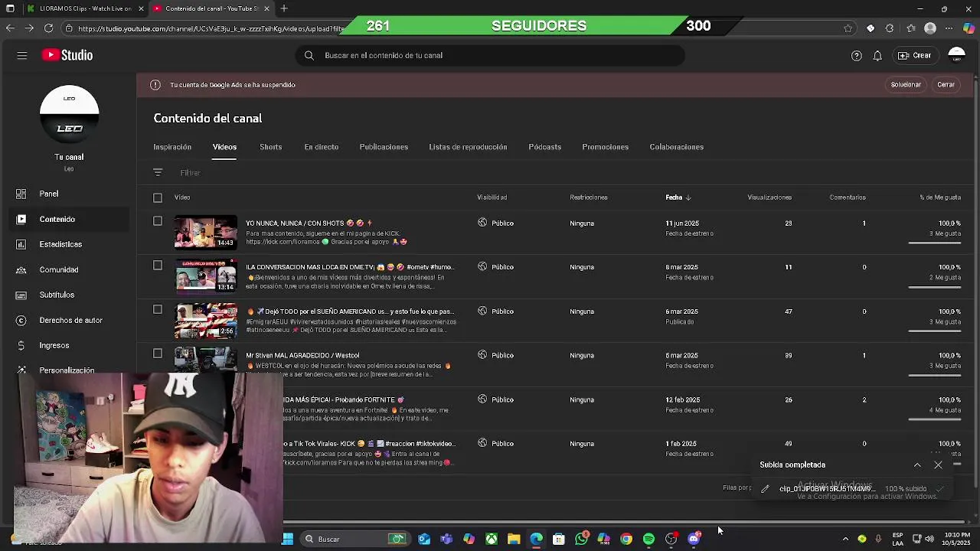
Task: Open the account avatar menu
Action: 956,55
